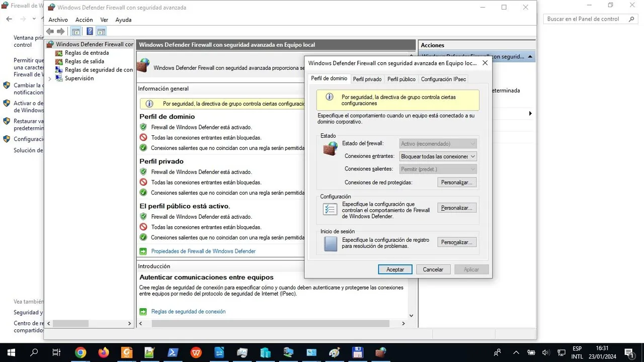Click the Forward arrow in the MMC toolbar
644x362 pixels.
tap(61, 31)
